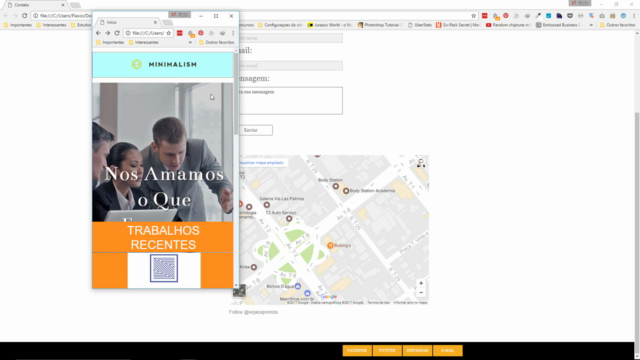Click the red extension icon in the front window toolbar
Viewport: 640px width, 360px height.
180,33
